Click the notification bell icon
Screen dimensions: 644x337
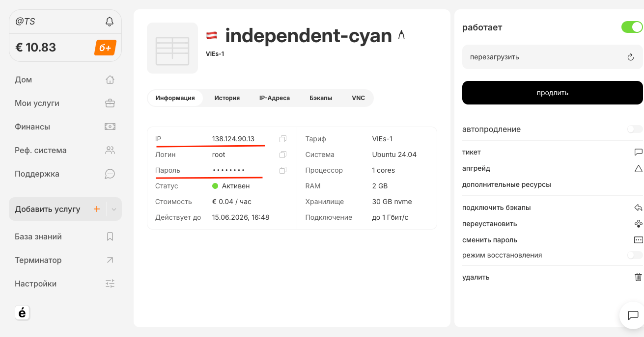[x=110, y=22]
